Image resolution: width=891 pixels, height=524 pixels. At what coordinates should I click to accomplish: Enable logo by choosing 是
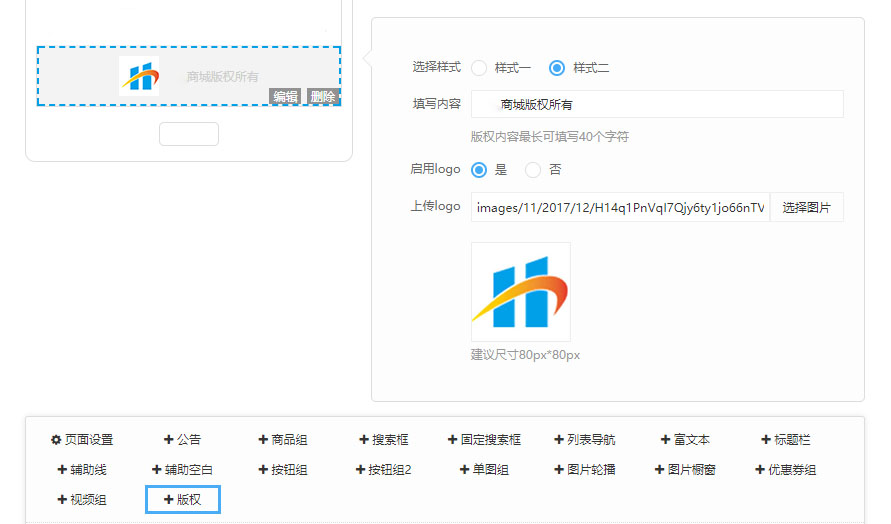click(x=479, y=170)
